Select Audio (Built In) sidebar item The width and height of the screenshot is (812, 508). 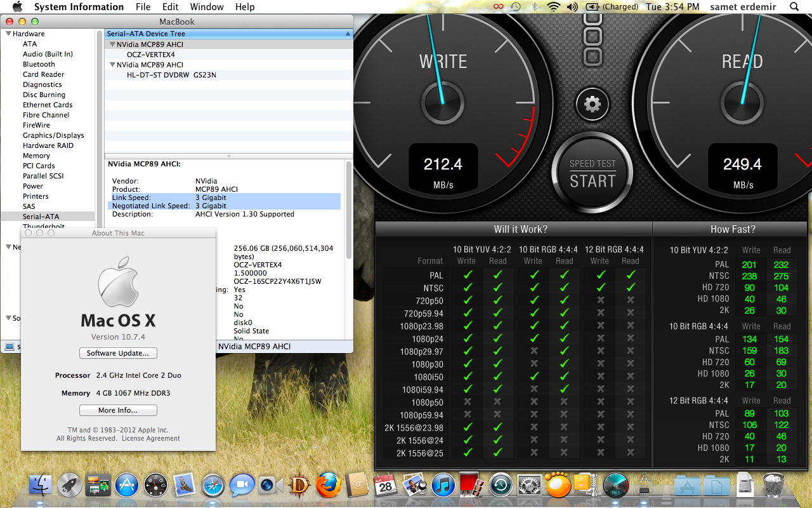click(x=48, y=54)
